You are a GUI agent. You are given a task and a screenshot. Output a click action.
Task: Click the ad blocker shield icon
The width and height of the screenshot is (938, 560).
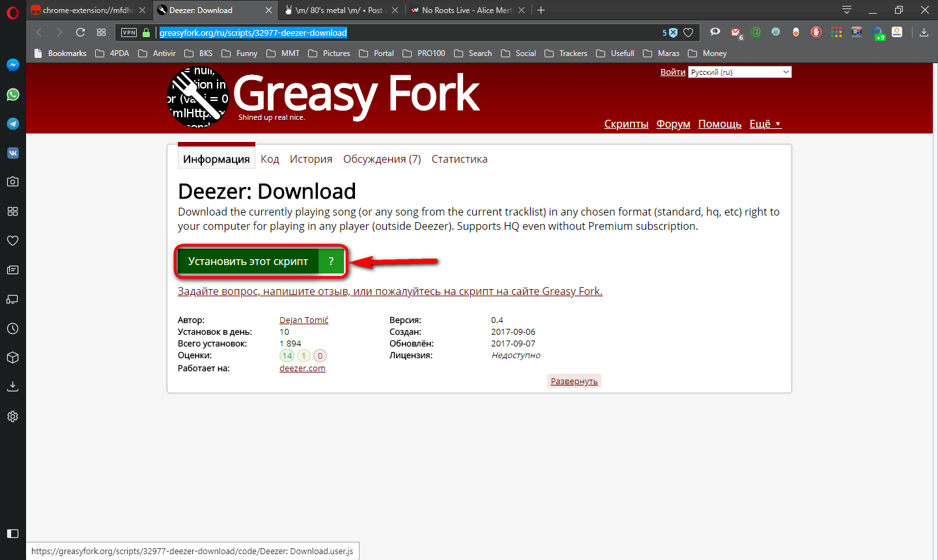[674, 33]
